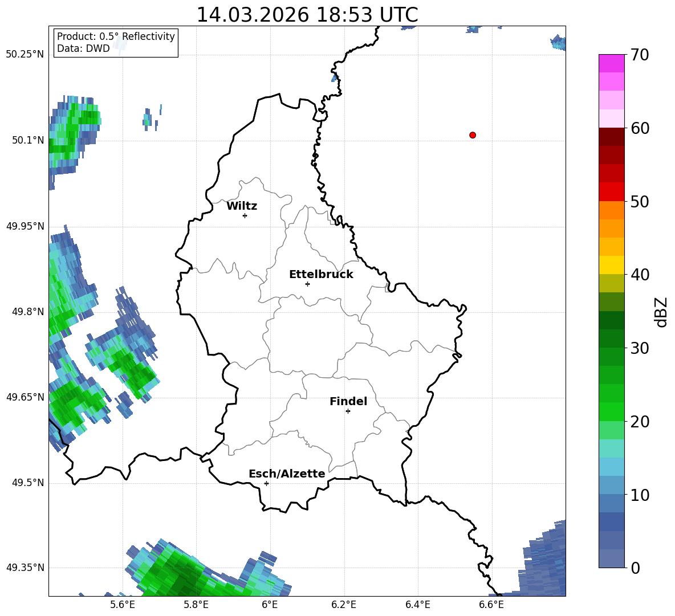Image resolution: width=675 pixels, height=616 pixels.
Task: Click the Ettelbruck station cross marker
Action: [307, 284]
